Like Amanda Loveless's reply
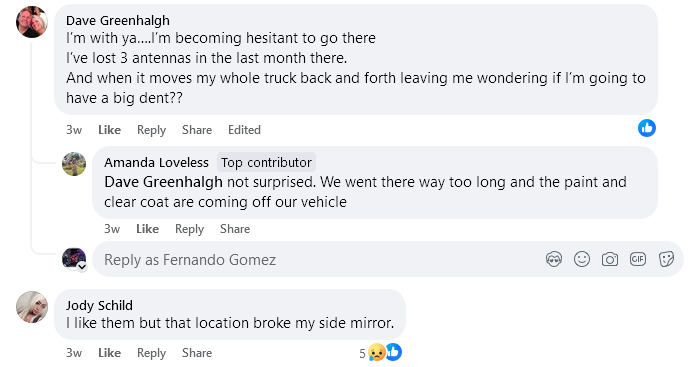This screenshot has height=367, width=700. click(x=147, y=229)
